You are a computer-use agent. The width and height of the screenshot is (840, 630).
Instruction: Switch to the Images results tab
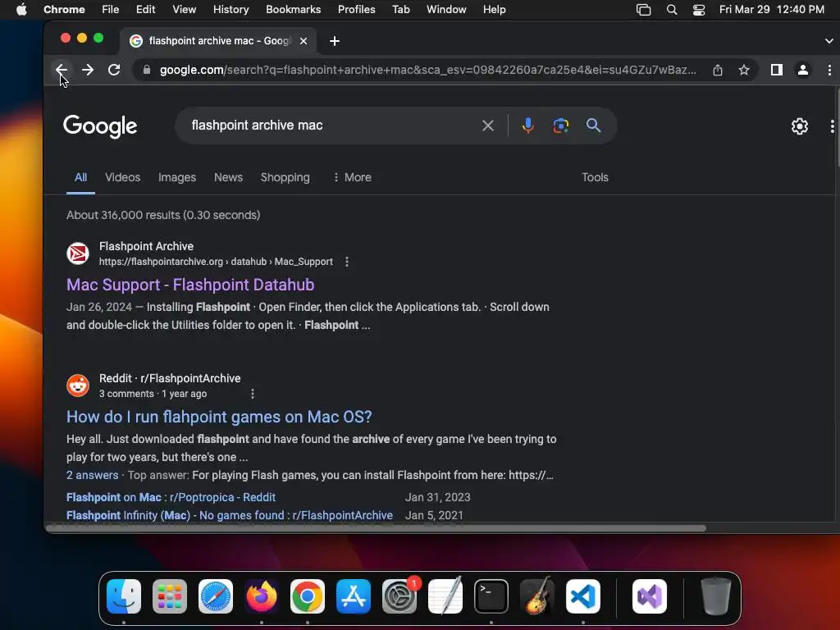tap(177, 177)
